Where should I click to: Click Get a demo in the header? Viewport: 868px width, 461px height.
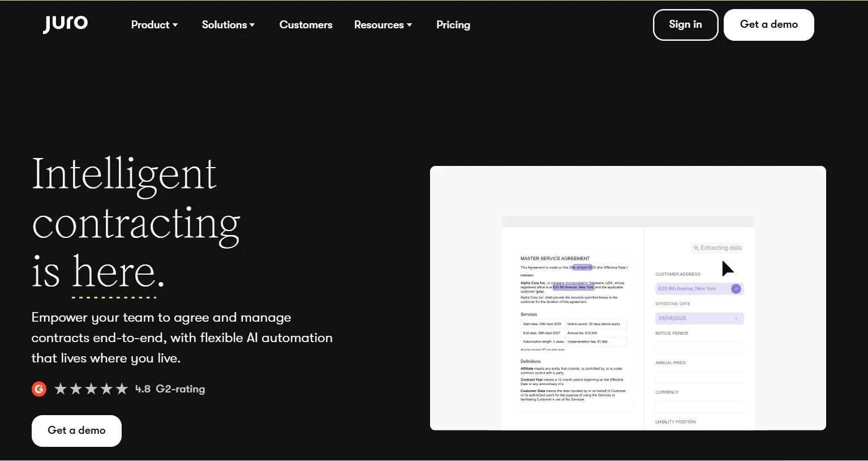click(768, 24)
